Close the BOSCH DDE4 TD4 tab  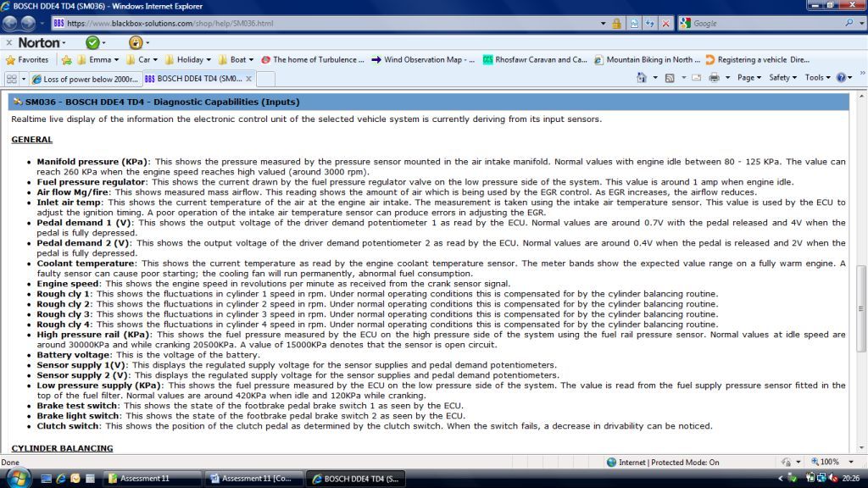pos(248,79)
